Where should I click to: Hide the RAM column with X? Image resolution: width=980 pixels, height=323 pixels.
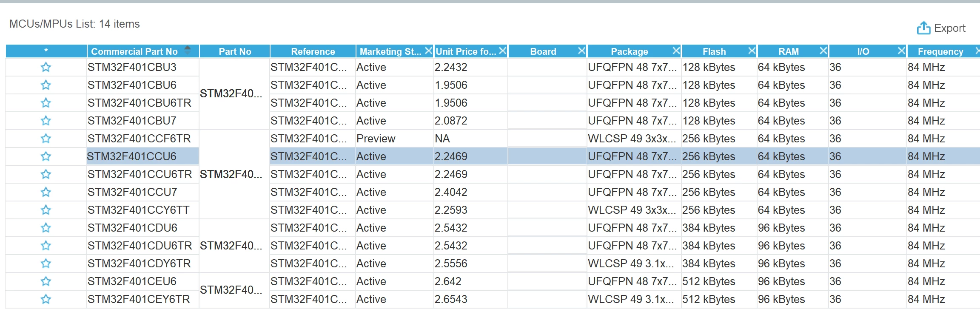(x=823, y=51)
